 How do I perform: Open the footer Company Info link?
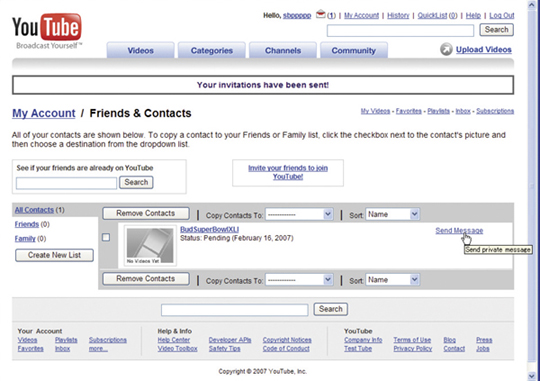[x=363, y=340]
